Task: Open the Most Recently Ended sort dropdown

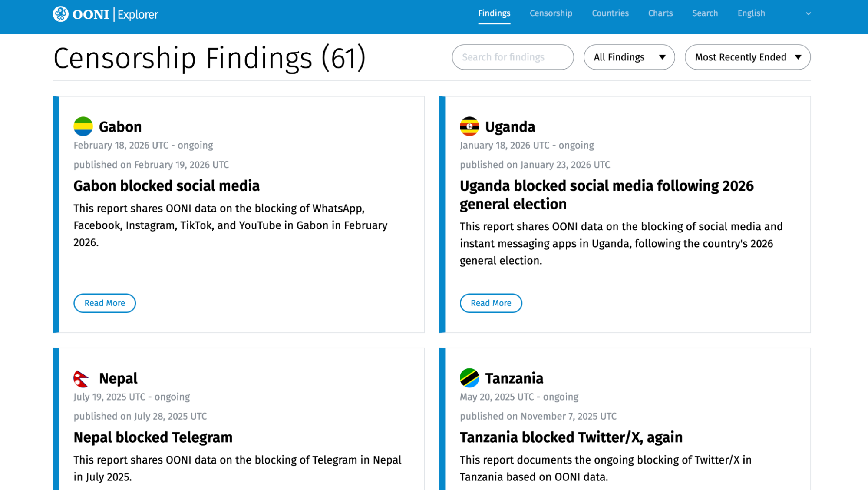Action: click(747, 57)
